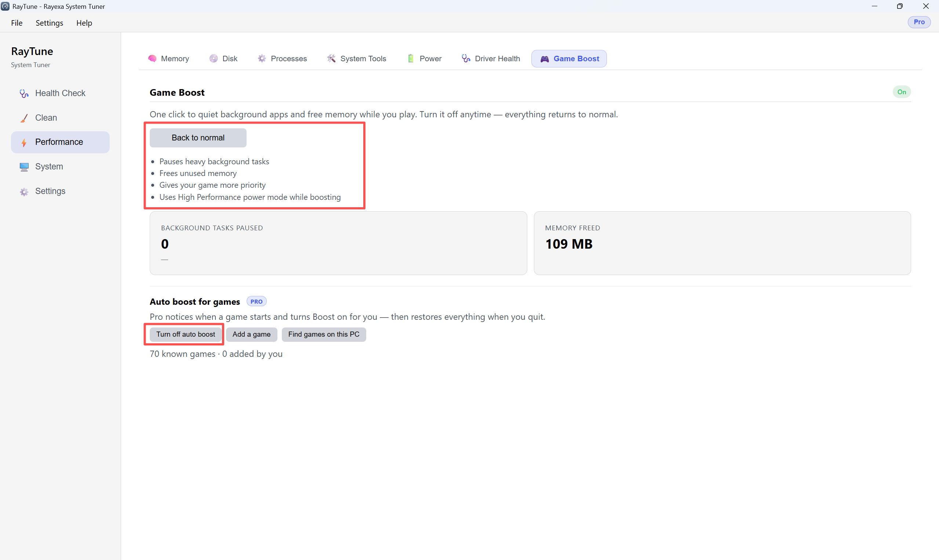The width and height of the screenshot is (939, 560).
Task: Click the Add a game button
Action: [251, 334]
